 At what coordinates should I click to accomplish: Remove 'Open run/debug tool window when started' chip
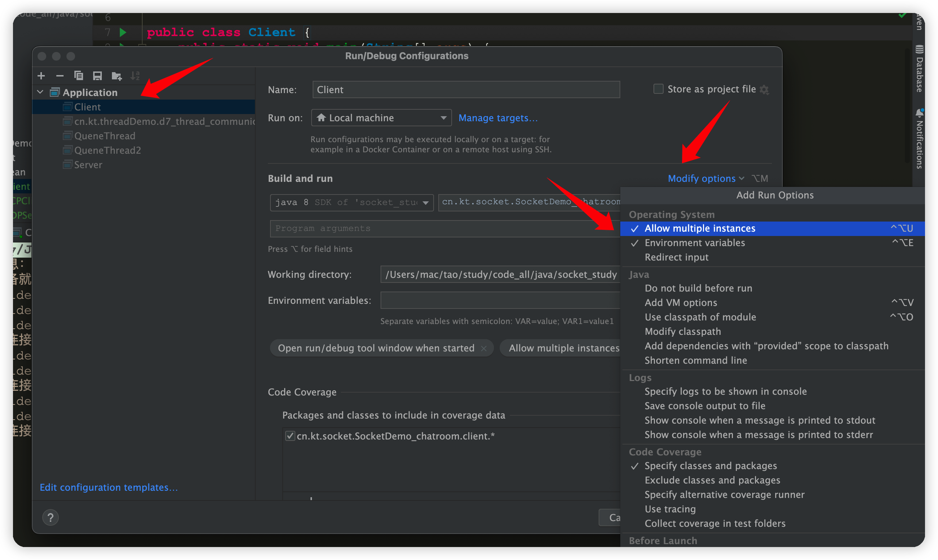tap(484, 348)
